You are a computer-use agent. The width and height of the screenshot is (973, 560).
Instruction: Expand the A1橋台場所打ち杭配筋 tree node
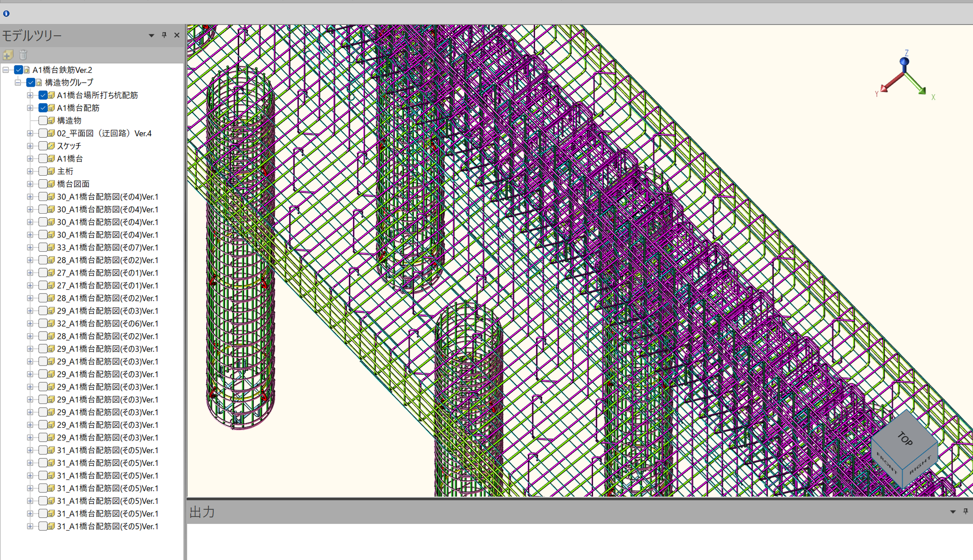tap(30, 95)
